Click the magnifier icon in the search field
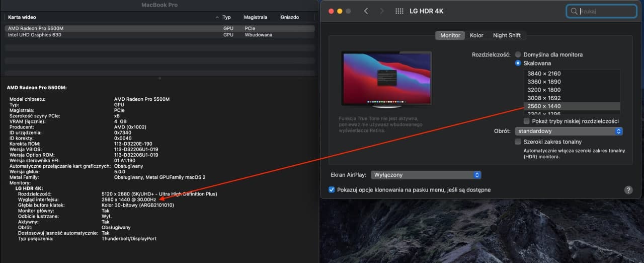The height and width of the screenshot is (263, 644). [x=574, y=11]
